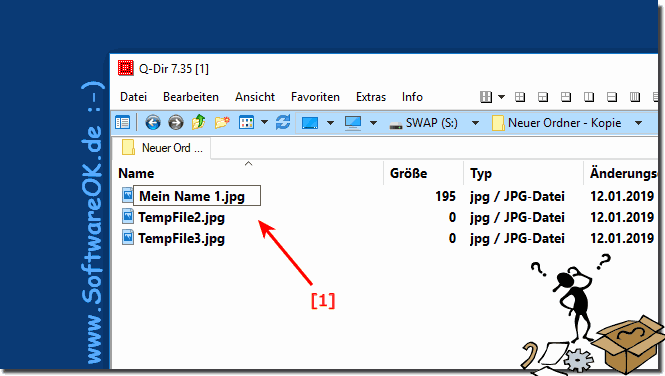Open the Ansicht menu
Screen dimensions: 665x376
(255, 97)
